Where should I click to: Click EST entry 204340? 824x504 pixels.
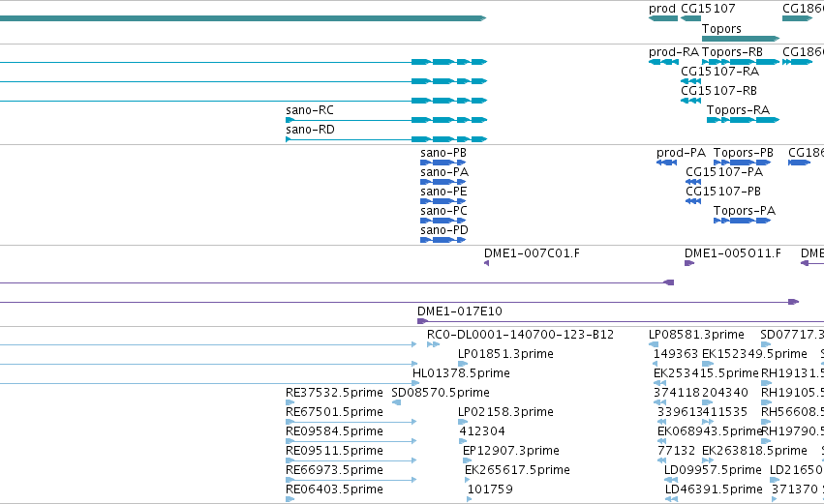708,402
